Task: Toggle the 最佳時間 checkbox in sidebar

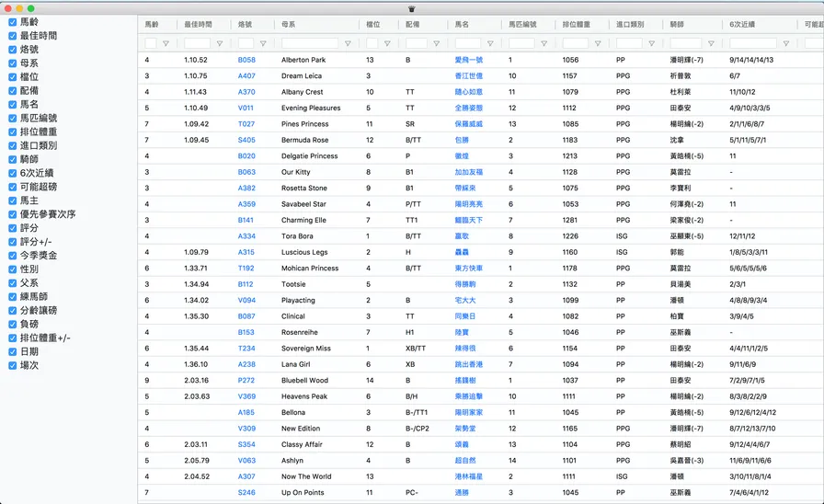Action: tap(13, 36)
